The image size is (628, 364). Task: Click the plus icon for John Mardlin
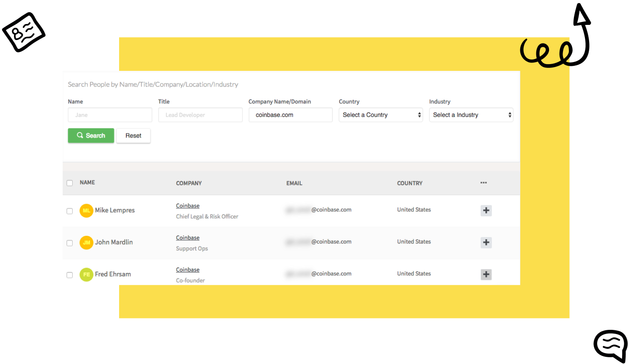click(x=486, y=243)
